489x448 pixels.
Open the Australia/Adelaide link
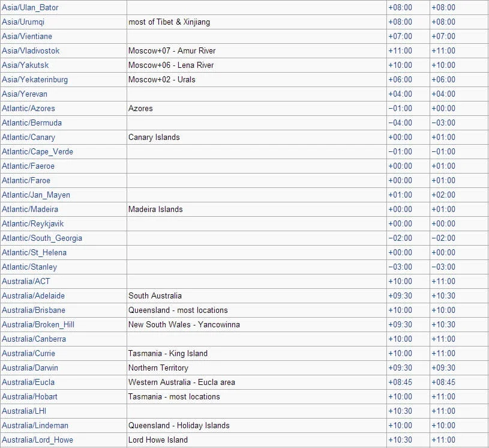(x=34, y=295)
